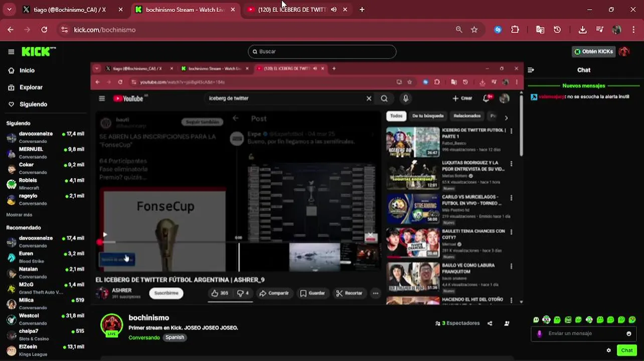Click Suscribirme in the streamed YouTube window
The image size is (644, 361).
pos(166,293)
